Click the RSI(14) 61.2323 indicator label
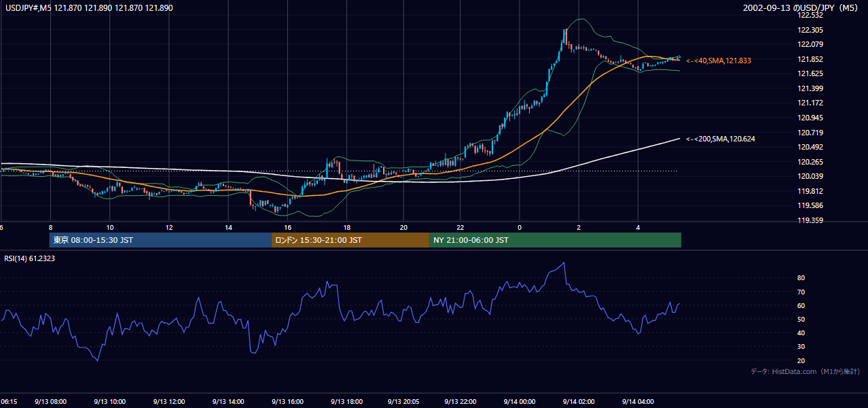868x408 pixels. 29,258
